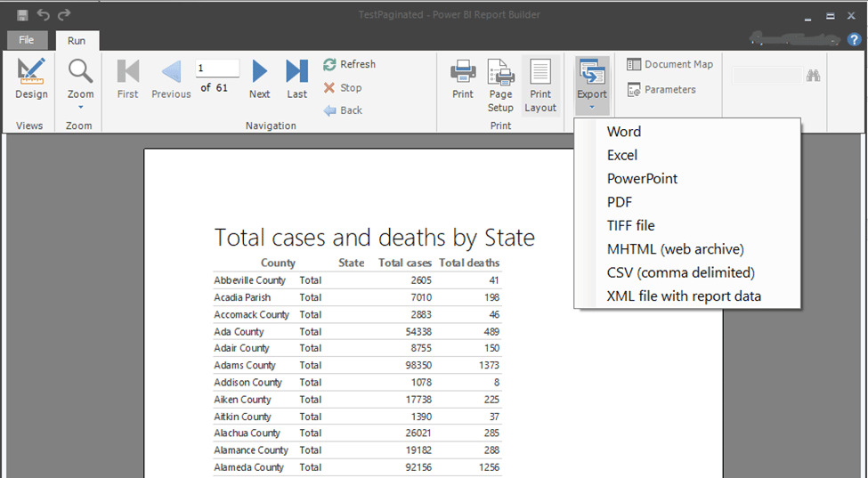Select the Accomack County cell
The width and height of the screenshot is (868, 478).
click(x=251, y=315)
